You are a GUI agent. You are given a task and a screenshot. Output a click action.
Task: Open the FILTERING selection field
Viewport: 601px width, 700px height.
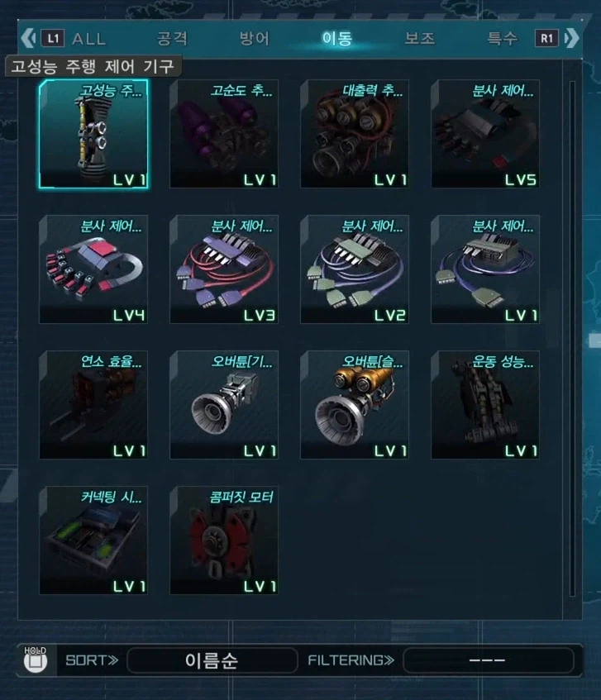tap(488, 660)
